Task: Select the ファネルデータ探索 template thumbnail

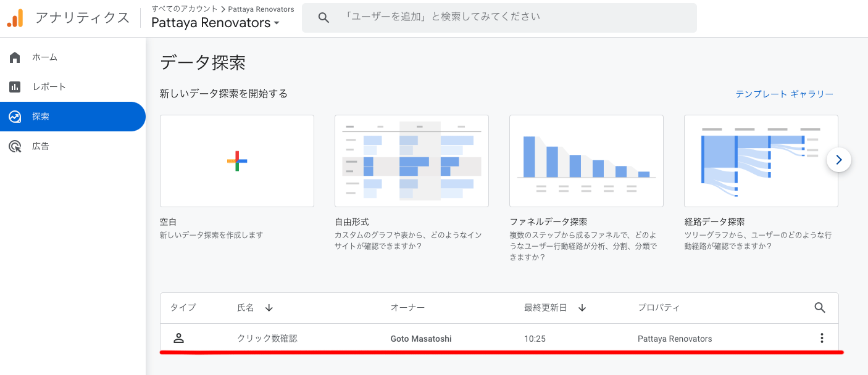Action: pos(586,161)
